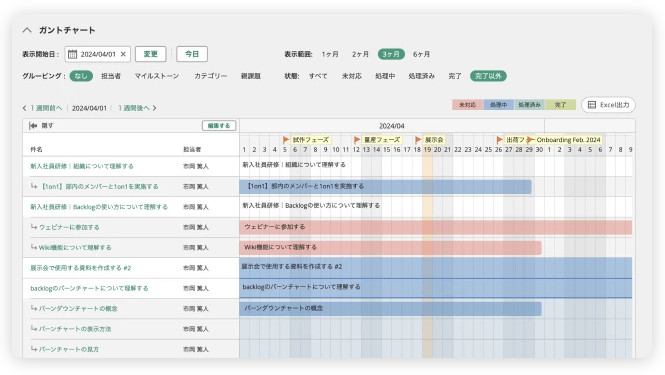Viewport: 665px width, 375px height.
Task: Click subtask arrow icon beside ウェビナーに参加する
Action: pyautogui.click(x=34, y=227)
